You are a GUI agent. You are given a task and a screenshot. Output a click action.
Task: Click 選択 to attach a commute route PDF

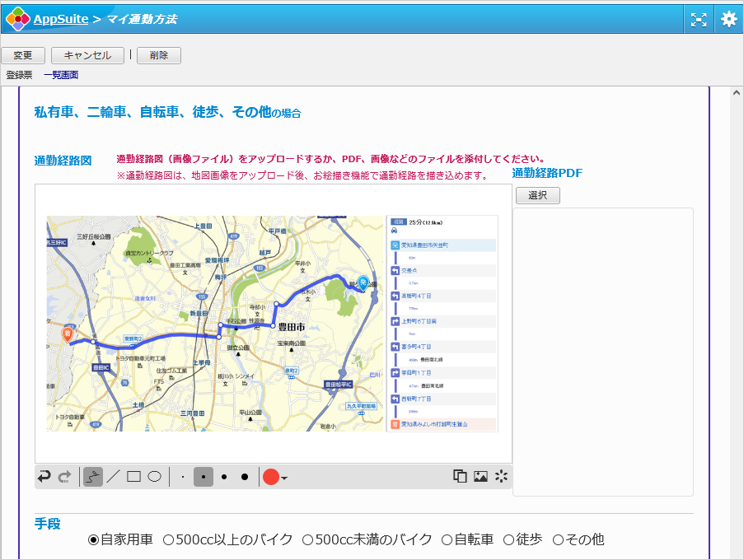537,195
